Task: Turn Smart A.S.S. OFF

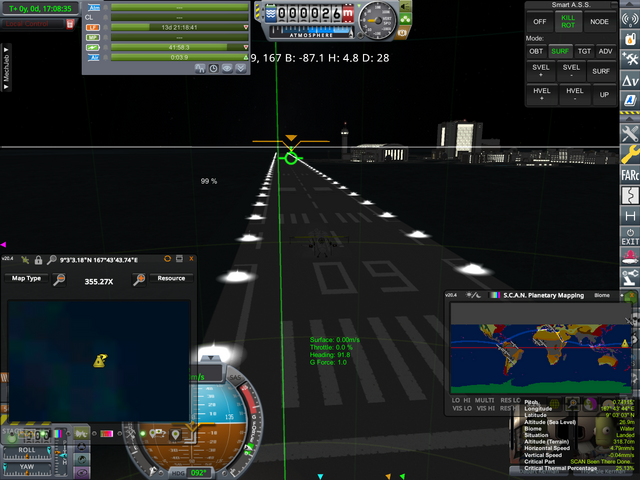Action: (x=540, y=22)
